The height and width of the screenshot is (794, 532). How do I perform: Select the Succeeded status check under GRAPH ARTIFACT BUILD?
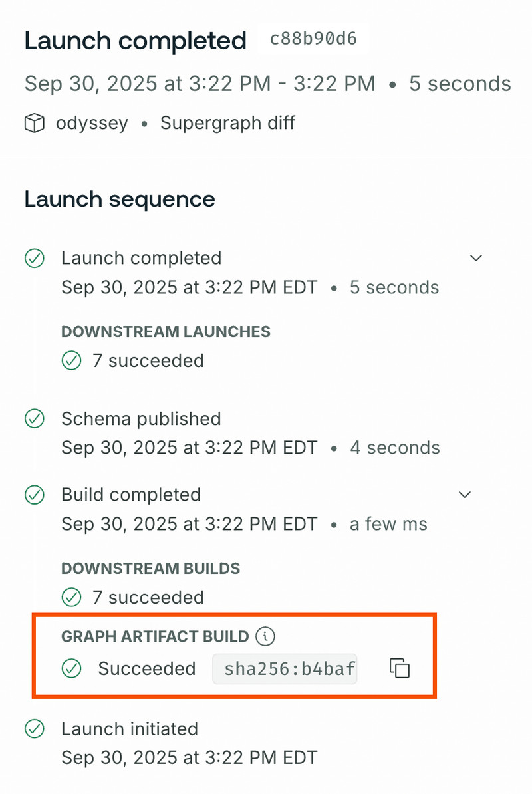(x=71, y=669)
